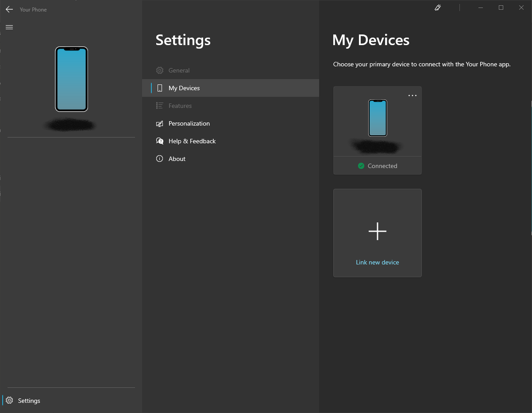Open the Features settings section

point(231,106)
